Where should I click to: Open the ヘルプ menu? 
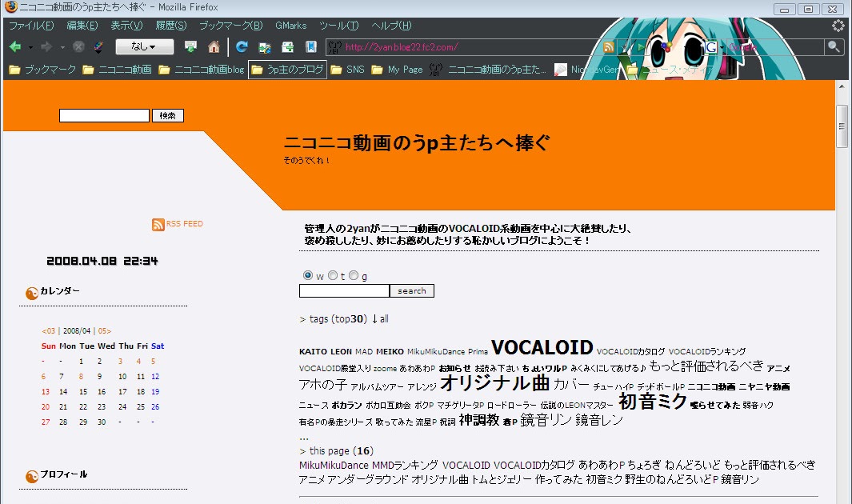click(391, 26)
